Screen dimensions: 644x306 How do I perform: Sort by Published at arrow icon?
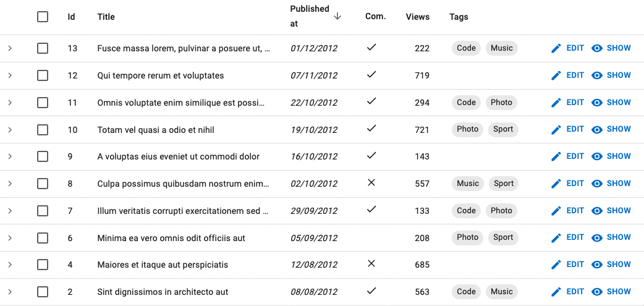pyautogui.click(x=337, y=17)
